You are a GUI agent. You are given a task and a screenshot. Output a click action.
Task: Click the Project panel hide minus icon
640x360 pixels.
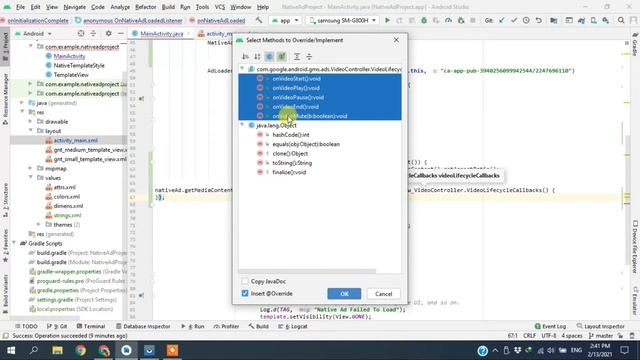click(x=120, y=33)
